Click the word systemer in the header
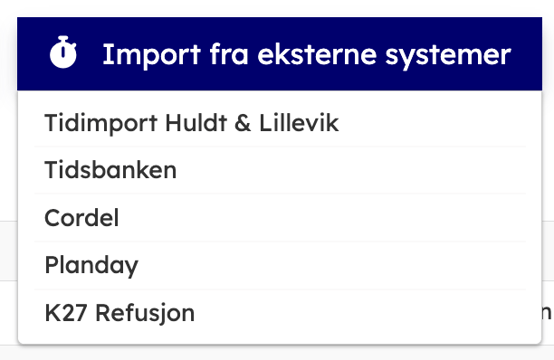The height and width of the screenshot is (360, 554). coord(448,57)
